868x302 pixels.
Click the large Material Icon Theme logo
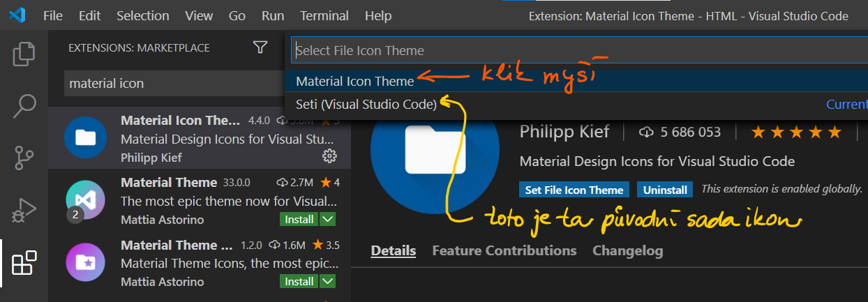435,149
